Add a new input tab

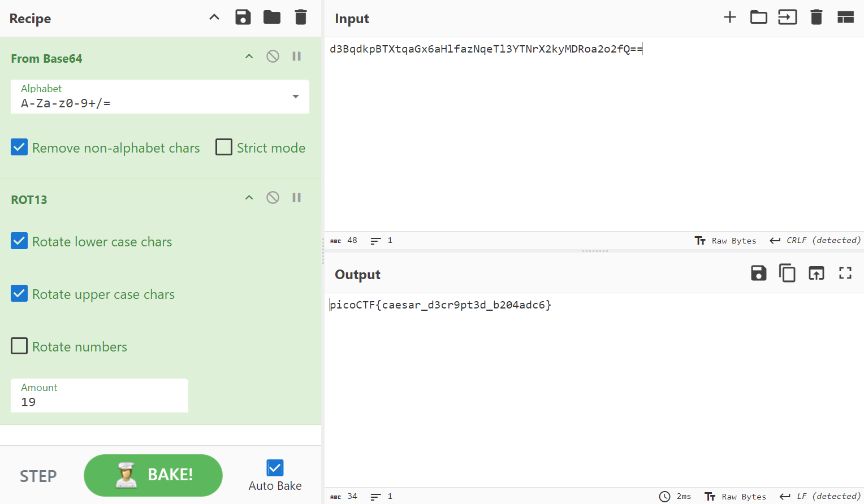729,18
